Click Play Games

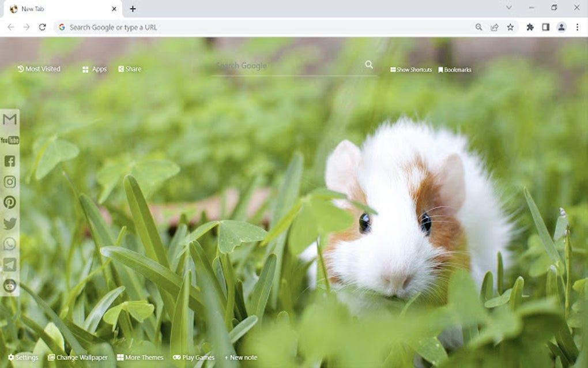click(194, 357)
